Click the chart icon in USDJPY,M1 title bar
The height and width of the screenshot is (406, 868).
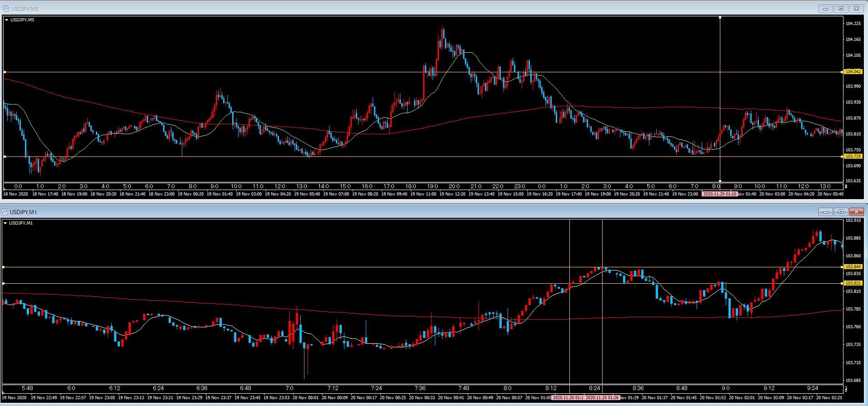[5, 212]
